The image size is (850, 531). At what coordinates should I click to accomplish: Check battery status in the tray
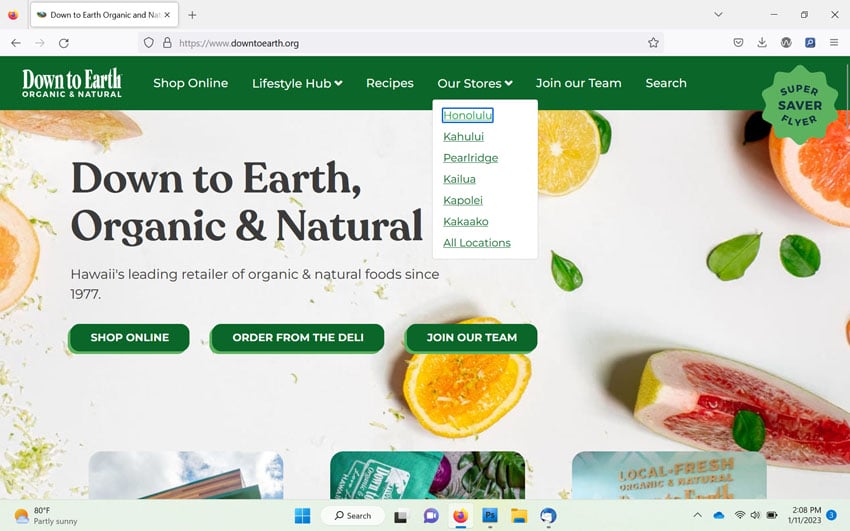772,515
